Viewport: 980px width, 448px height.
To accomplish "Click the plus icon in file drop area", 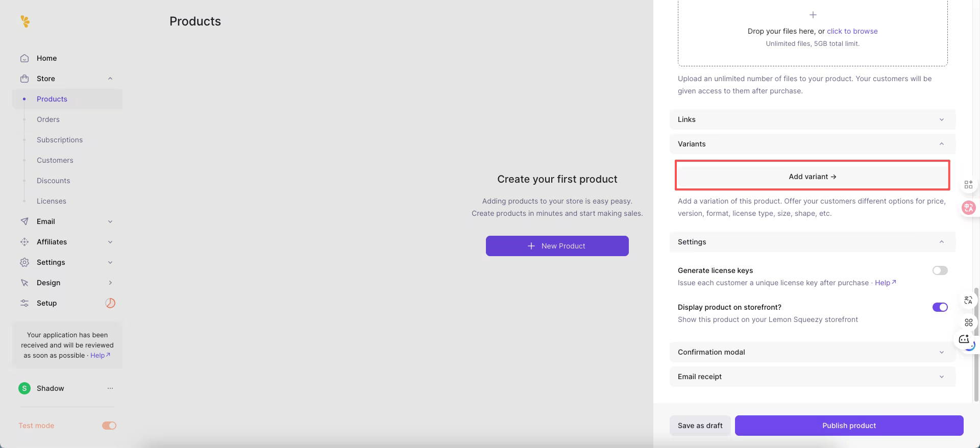I will (813, 15).
